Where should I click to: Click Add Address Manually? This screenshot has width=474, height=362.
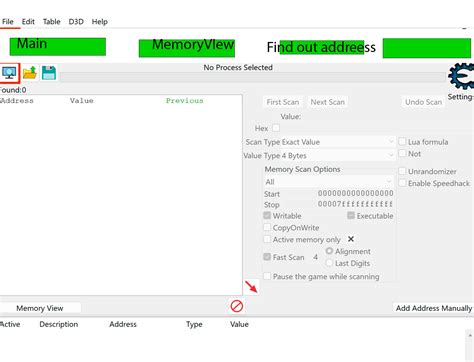[434, 308]
